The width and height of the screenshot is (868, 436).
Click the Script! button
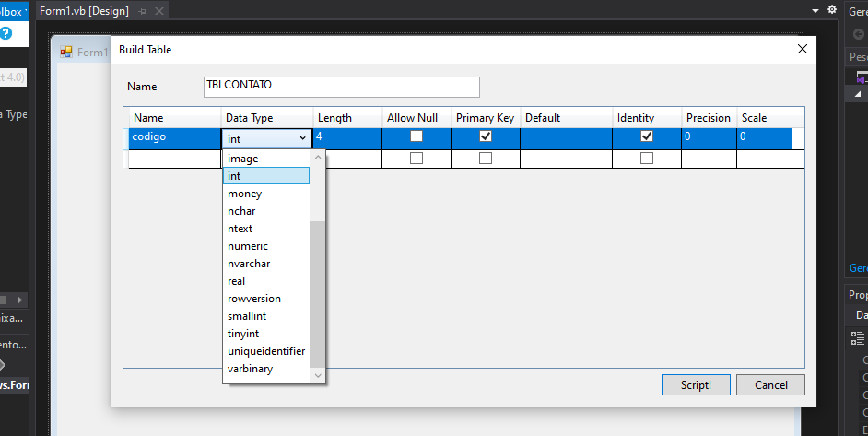click(x=696, y=385)
